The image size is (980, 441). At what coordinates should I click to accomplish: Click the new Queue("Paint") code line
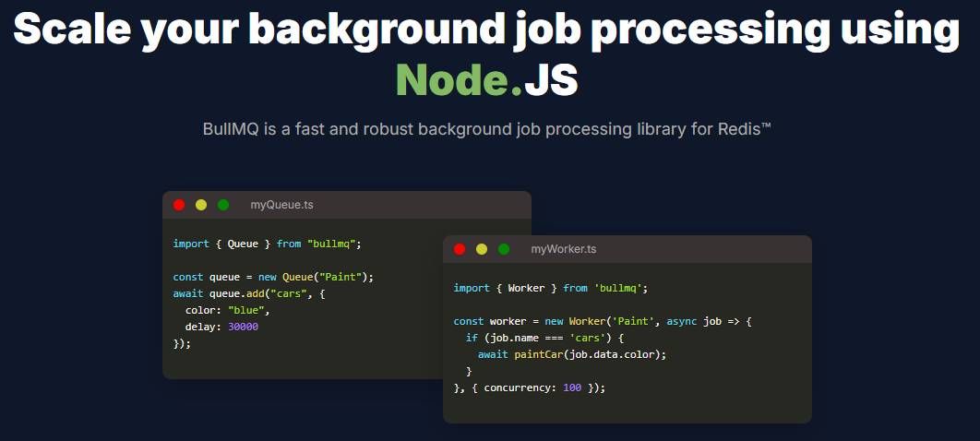[x=272, y=277]
